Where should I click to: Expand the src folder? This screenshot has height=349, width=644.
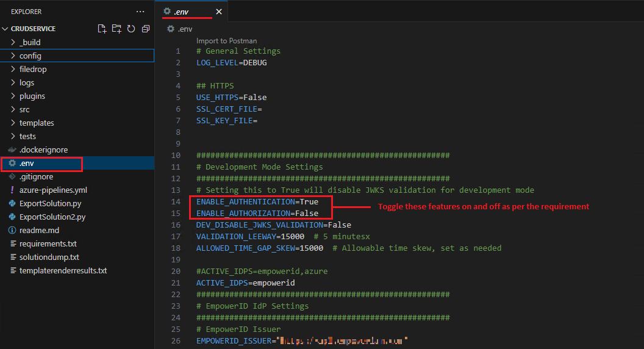[13, 109]
